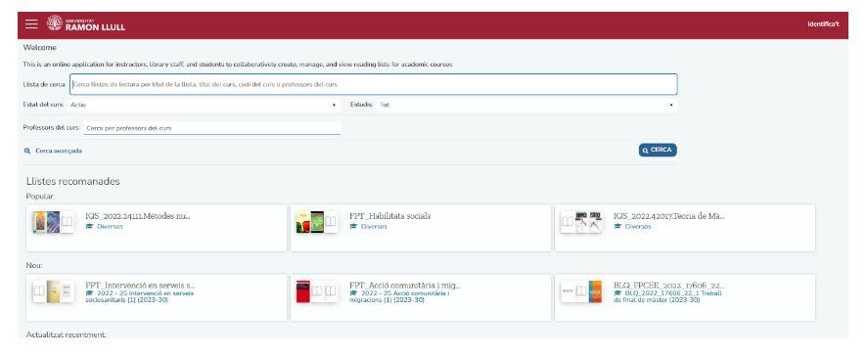
Task: Click graduation cap icon under IQS_2022.42017
Action: (x=617, y=227)
